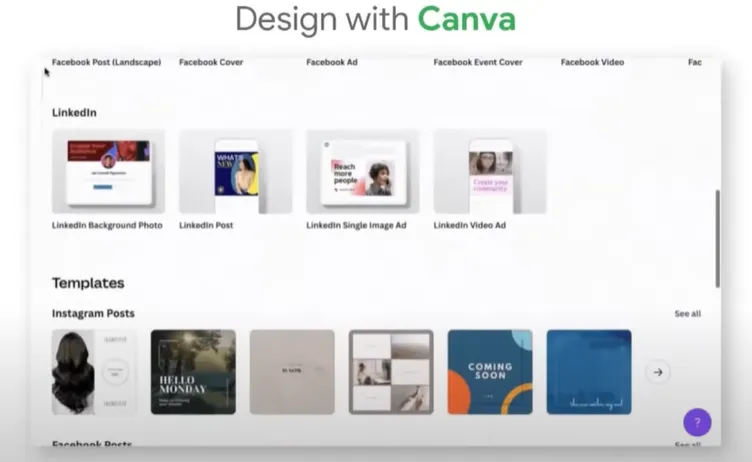
Task: Pick the black wavy hair Instagram template
Action: click(x=94, y=372)
